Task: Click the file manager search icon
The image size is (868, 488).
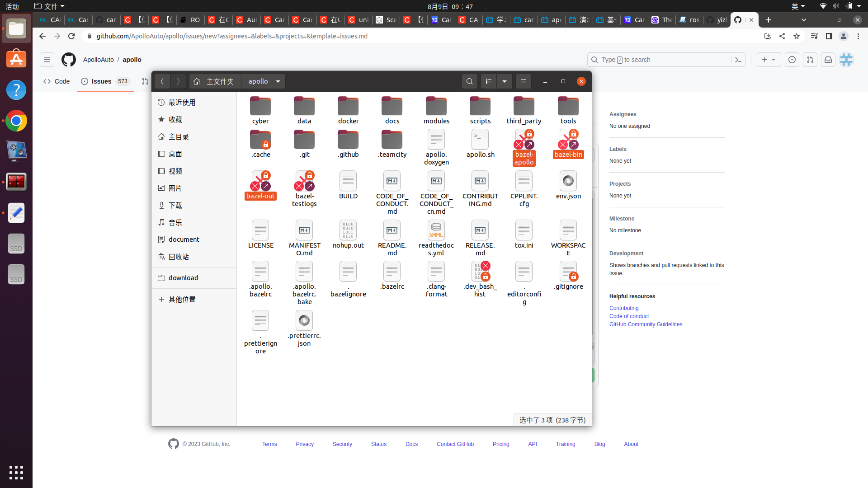Action: [x=470, y=81]
